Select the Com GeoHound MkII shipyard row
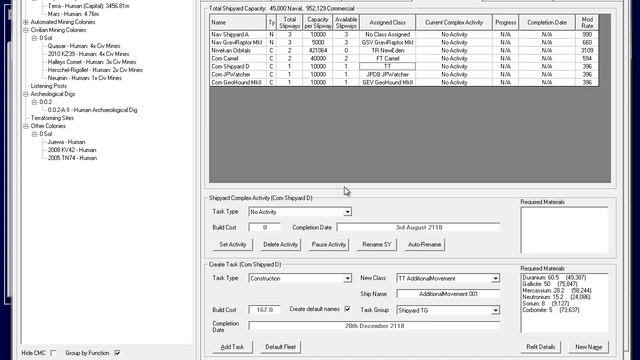Viewport: 640px width, 360px height. [404, 82]
